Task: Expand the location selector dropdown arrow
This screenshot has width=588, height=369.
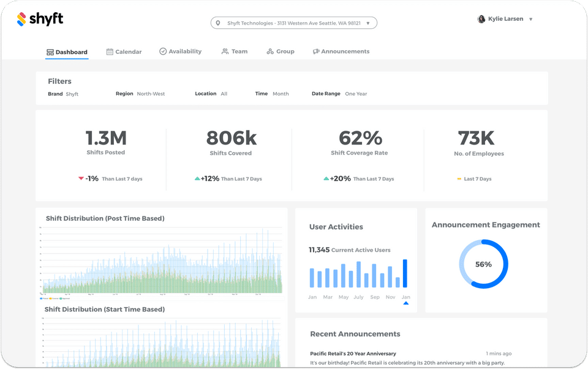Action: tap(368, 23)
